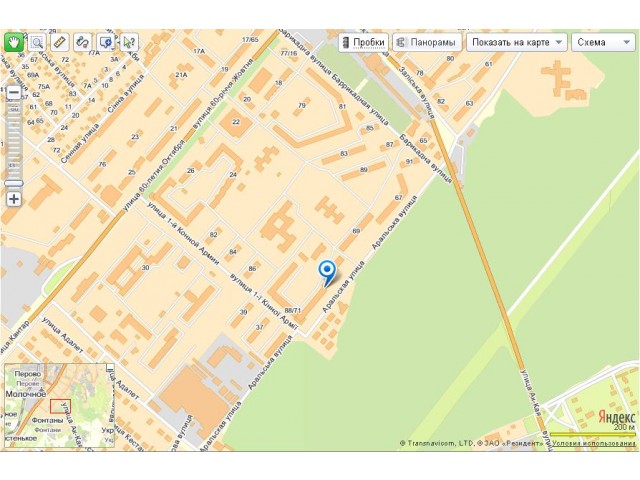Collapse the overview minimap using its corner toggle
This screenshot has height=480, width=640.
[110, 368]
